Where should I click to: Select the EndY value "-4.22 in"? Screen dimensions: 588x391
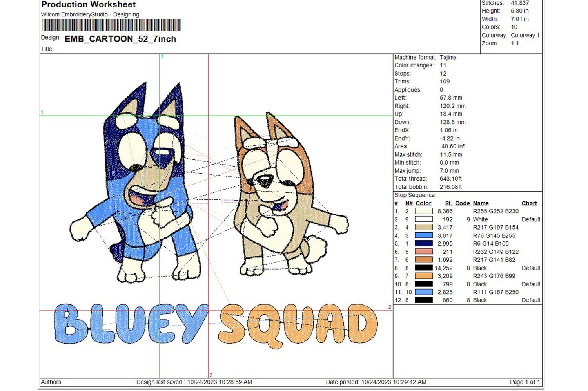pos(450,138)
